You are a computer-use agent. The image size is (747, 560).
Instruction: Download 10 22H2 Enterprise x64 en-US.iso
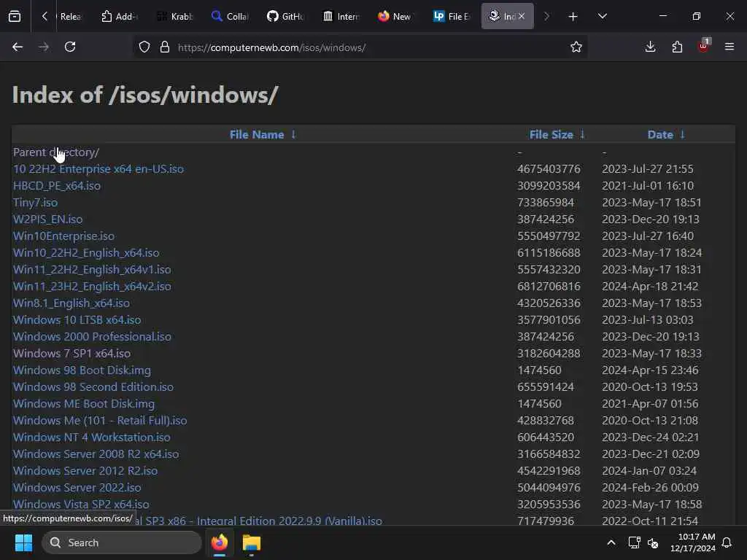pyautogui.click(x=98, y=169)
